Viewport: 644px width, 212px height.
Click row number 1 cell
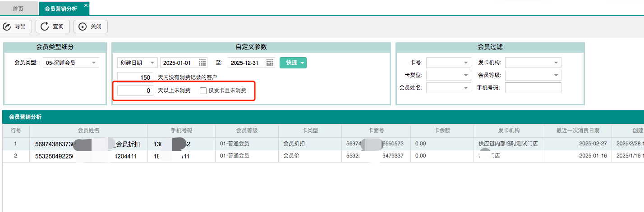point(16,144)
